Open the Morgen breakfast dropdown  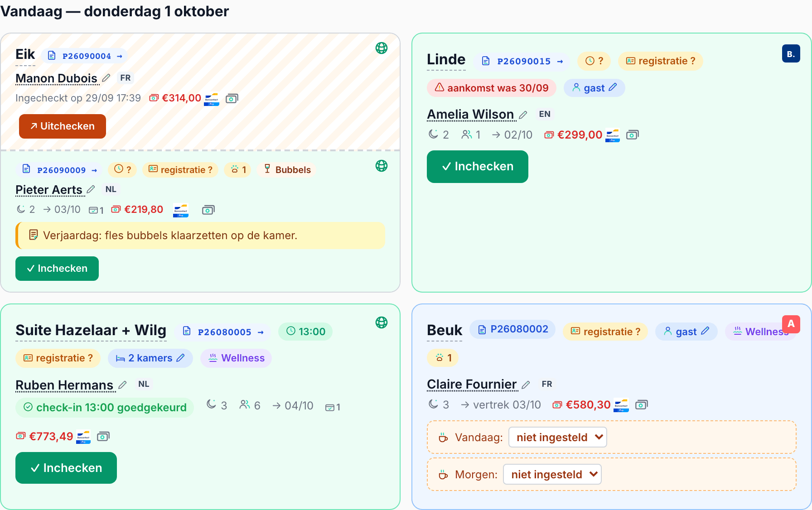coord(552,474)
